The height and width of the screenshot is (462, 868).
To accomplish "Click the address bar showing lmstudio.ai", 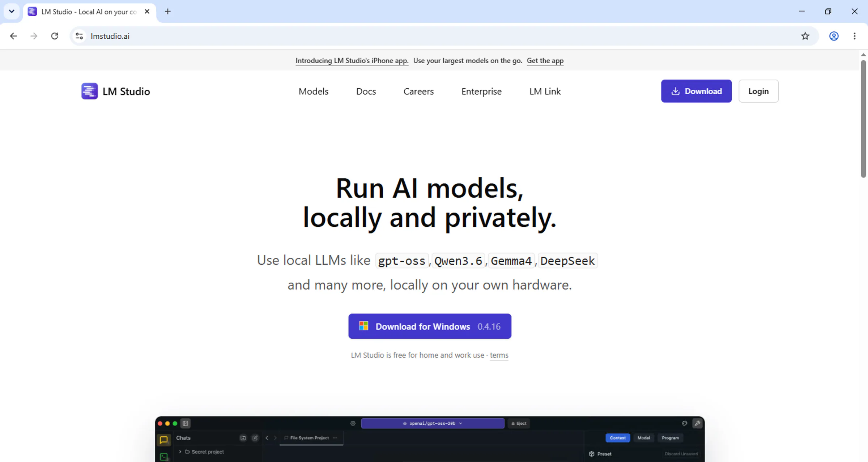I will [444, 36].
